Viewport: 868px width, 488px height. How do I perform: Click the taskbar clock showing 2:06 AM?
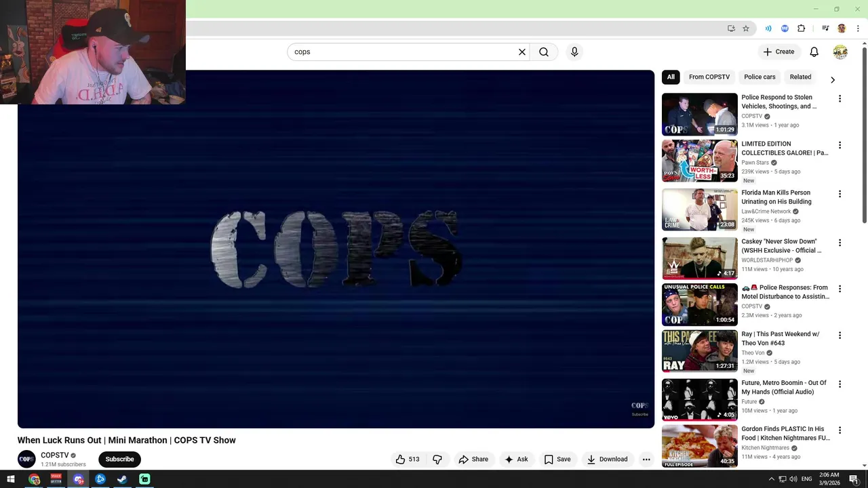coord(829,479)
